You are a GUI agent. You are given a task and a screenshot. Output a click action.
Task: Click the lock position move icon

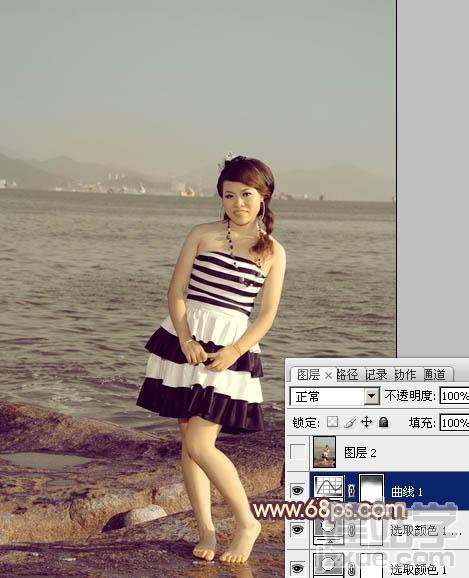366,422
